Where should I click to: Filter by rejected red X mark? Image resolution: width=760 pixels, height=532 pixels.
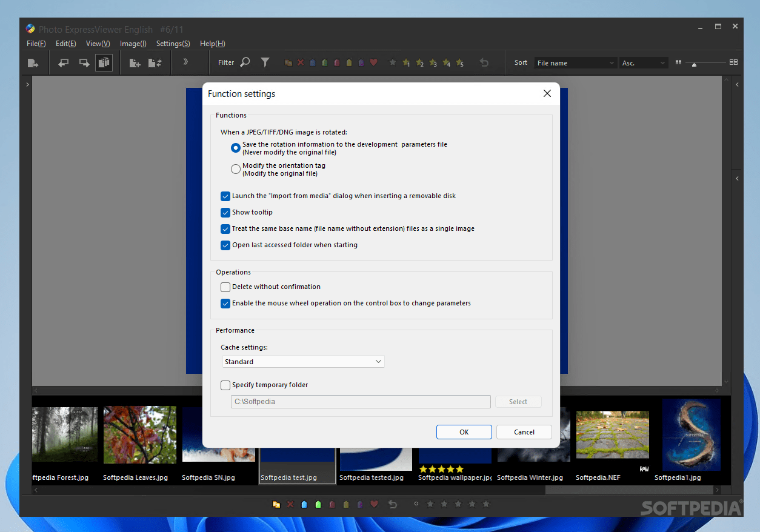(x=301, y=62)
